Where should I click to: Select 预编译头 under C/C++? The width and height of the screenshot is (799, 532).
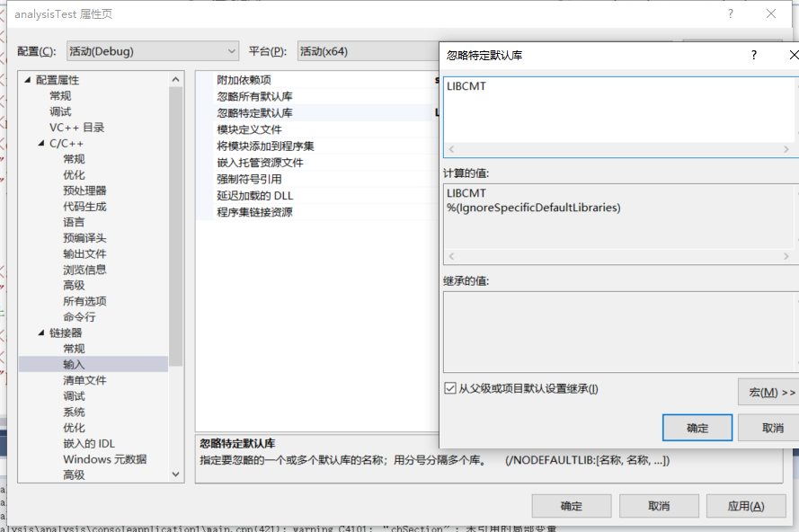pos(84,238)
